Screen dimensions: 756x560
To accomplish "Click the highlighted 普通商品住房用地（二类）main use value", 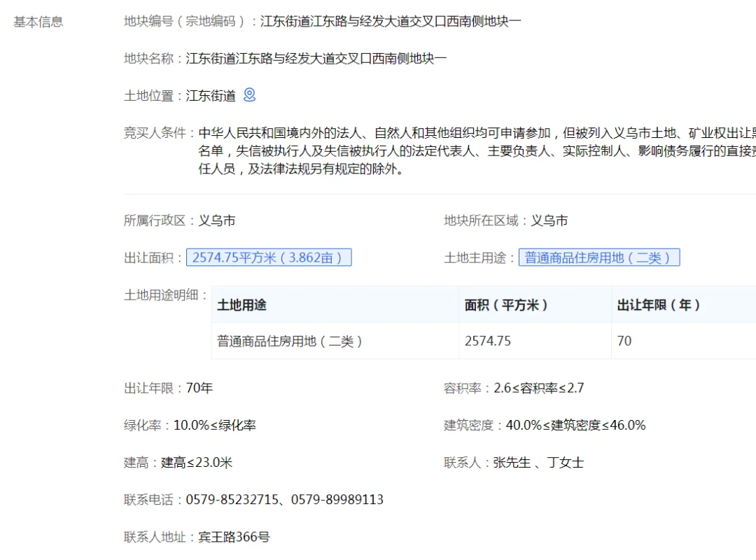I will 598,258.
